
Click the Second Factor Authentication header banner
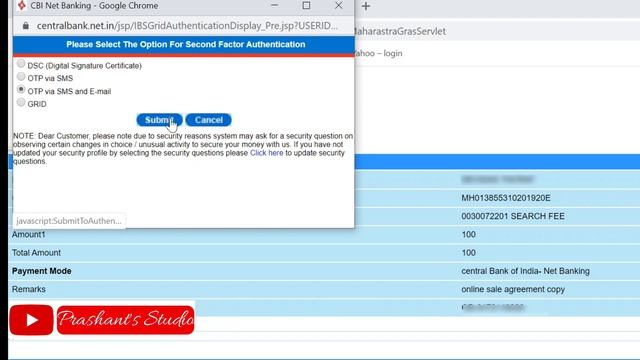[184, 45]
